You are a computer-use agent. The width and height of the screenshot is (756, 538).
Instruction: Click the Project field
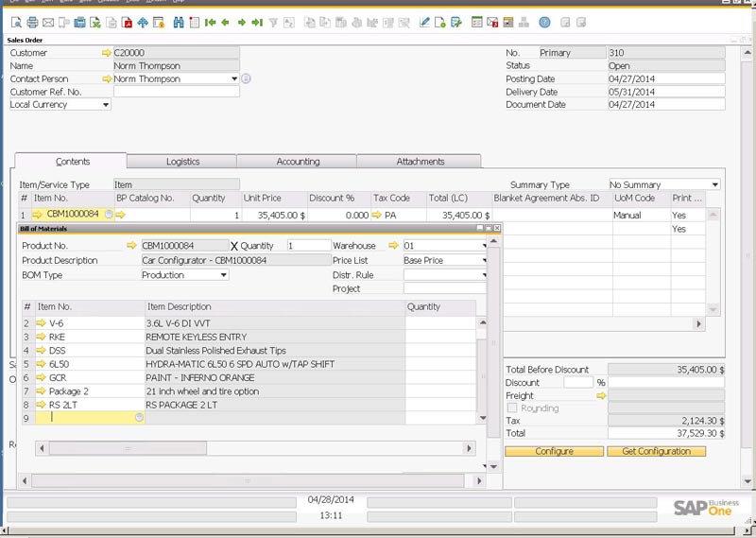(444, 288)
